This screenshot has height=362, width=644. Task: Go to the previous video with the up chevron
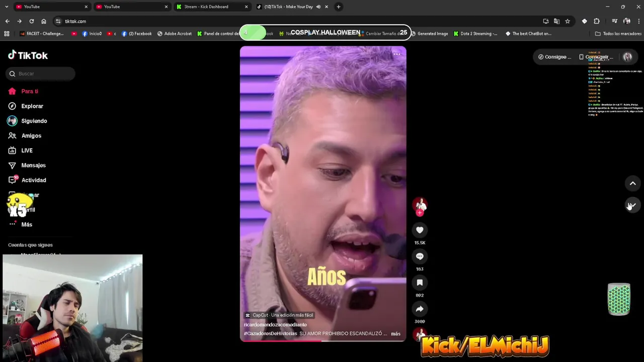click(x=632, y=184)
